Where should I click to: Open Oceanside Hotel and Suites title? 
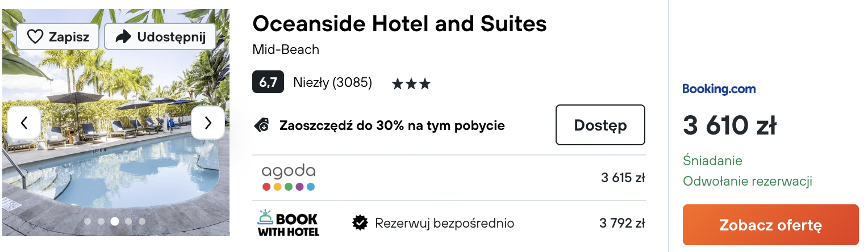click(400, 24)
